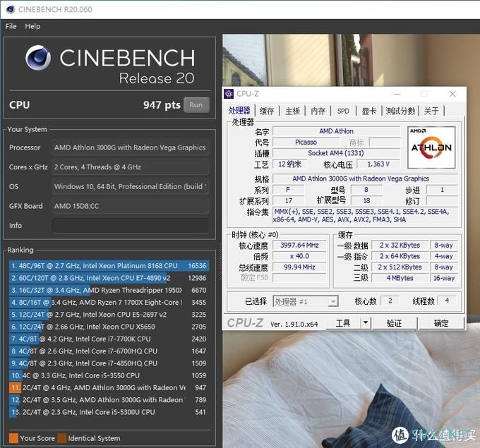480x448 pixels.
Task: Click the L1 data 2 x 32 KBytes value
Action: coord(400,245)
